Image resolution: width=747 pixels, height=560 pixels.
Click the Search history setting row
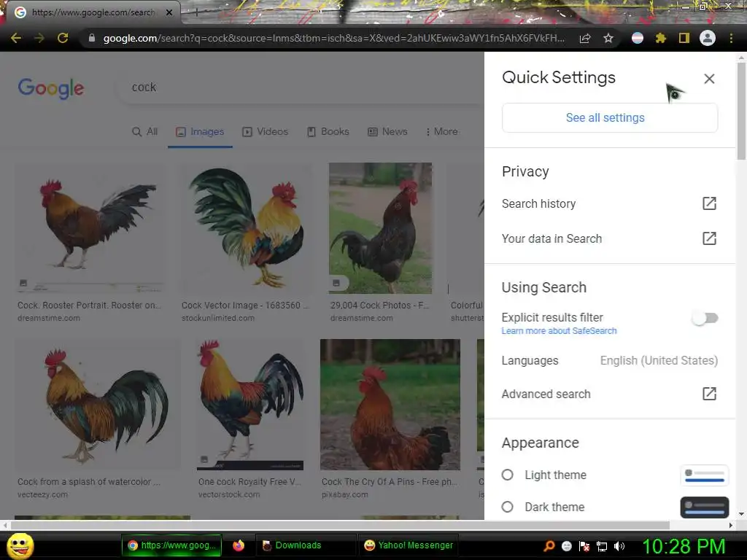(x=610, y=203)
